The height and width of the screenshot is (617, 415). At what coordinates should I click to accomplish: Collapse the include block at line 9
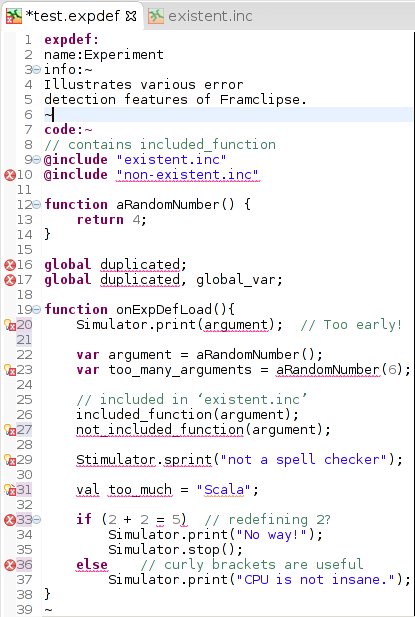click(37, 160)
